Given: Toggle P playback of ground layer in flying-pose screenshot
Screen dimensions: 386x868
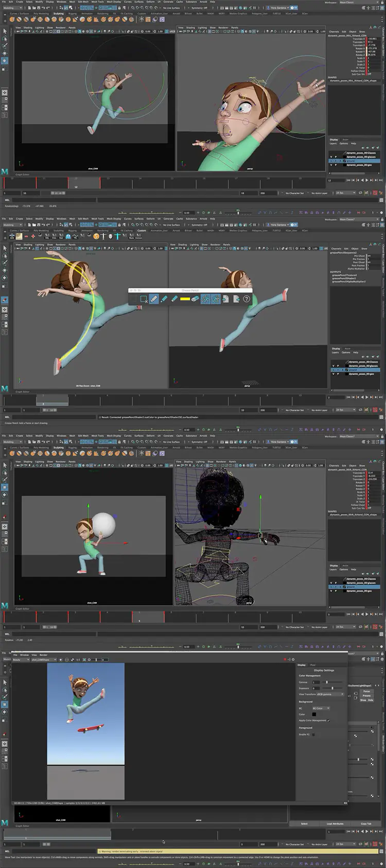Looking at the screenshot, I should (336, 161).
